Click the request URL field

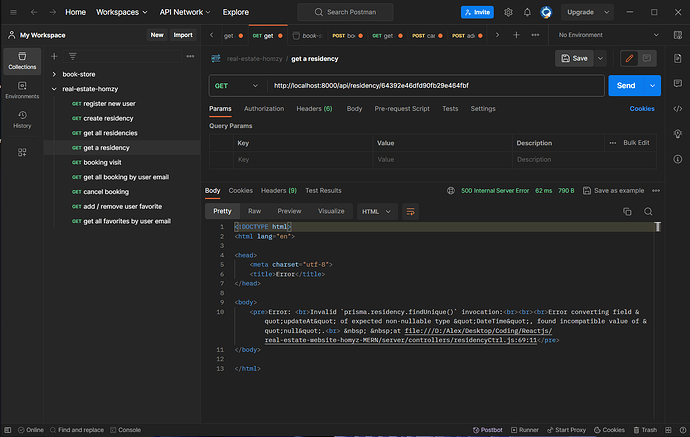tap(430, 85)
